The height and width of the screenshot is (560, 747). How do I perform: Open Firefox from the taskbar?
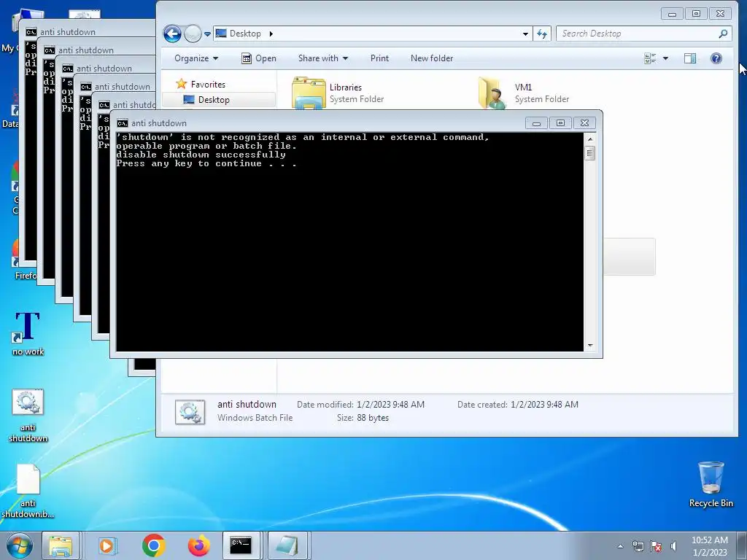[199, 545]
